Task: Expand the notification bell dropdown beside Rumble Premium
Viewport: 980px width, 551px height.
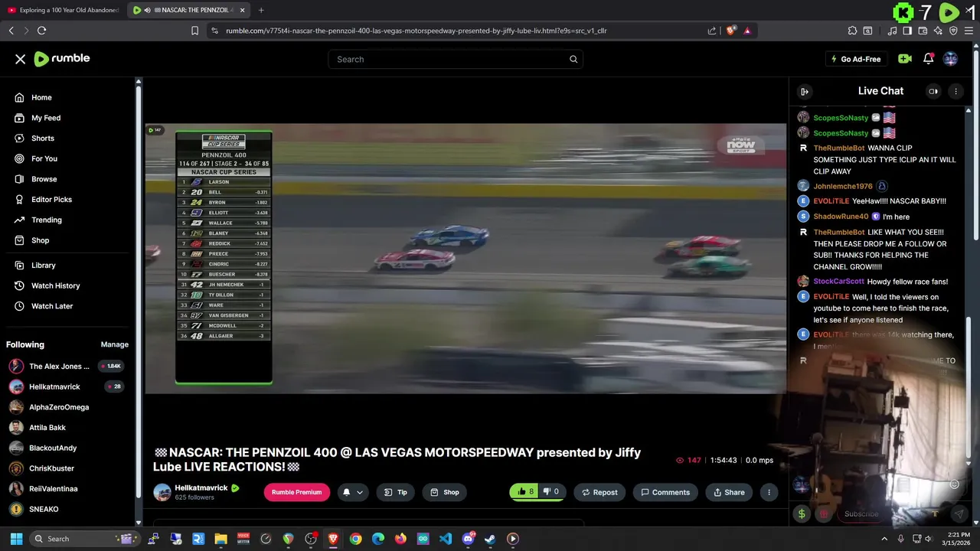Action: click(352, 492)
